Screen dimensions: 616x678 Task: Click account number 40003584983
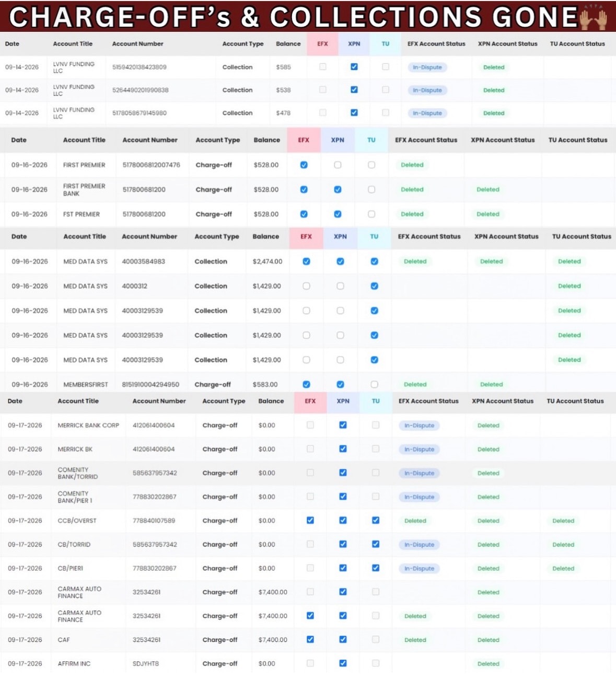pyautogui.click(x=144, y=261)
